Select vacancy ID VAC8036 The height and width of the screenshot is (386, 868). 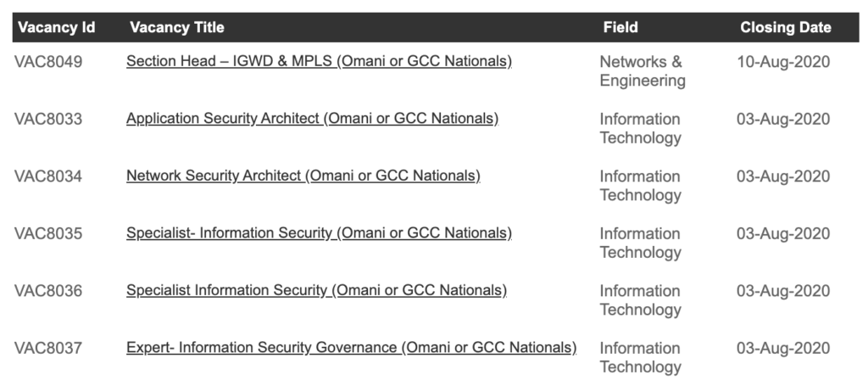point(48,291)
